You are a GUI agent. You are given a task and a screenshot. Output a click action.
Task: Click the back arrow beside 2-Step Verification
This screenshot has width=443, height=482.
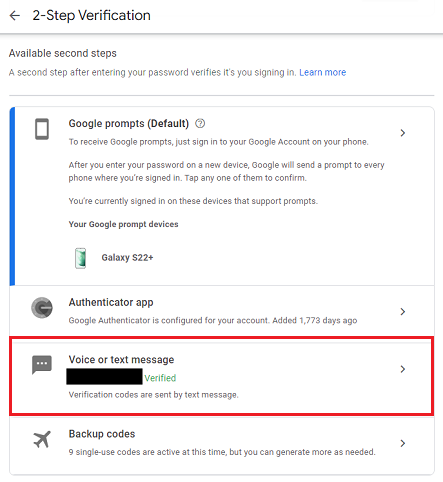pyautogui.click(x=15, y=15)
